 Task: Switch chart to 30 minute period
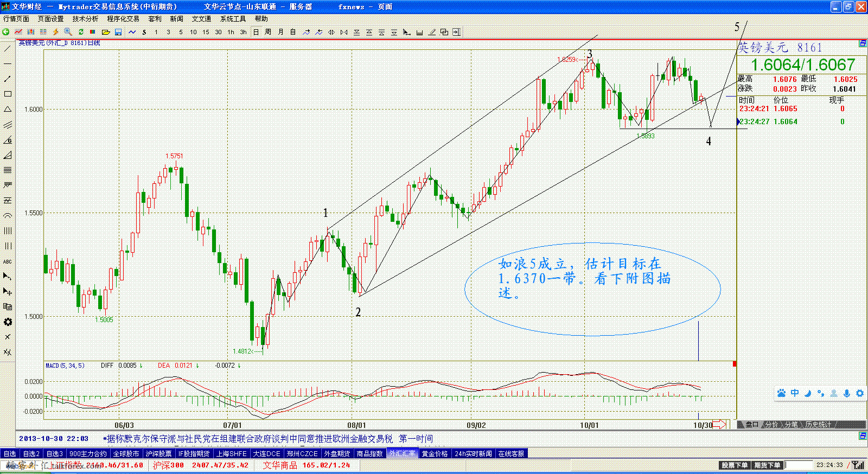[218, 32]
